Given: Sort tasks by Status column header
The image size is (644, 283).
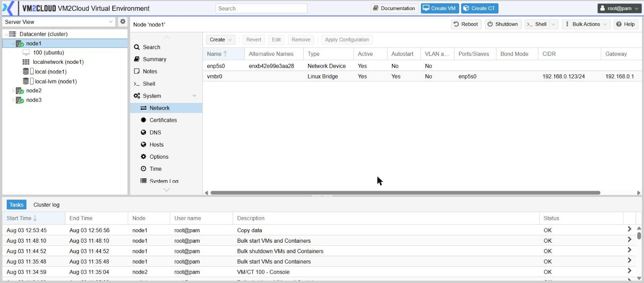Looking at the screenshot, I should (x=581, y=218).
